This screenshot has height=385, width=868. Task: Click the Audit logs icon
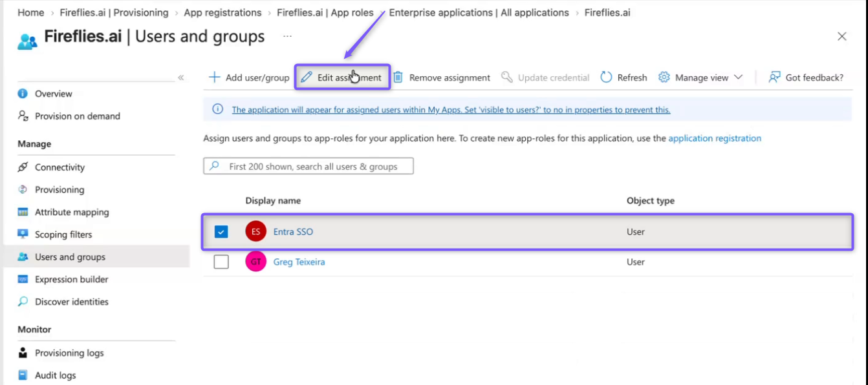(23, 375)
